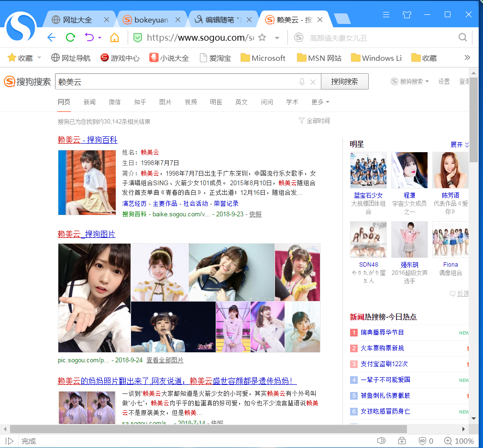Screen dimensions: 483x448
Task: Open the 小说大全 bookmark
Action: click(x=169, y=58)
